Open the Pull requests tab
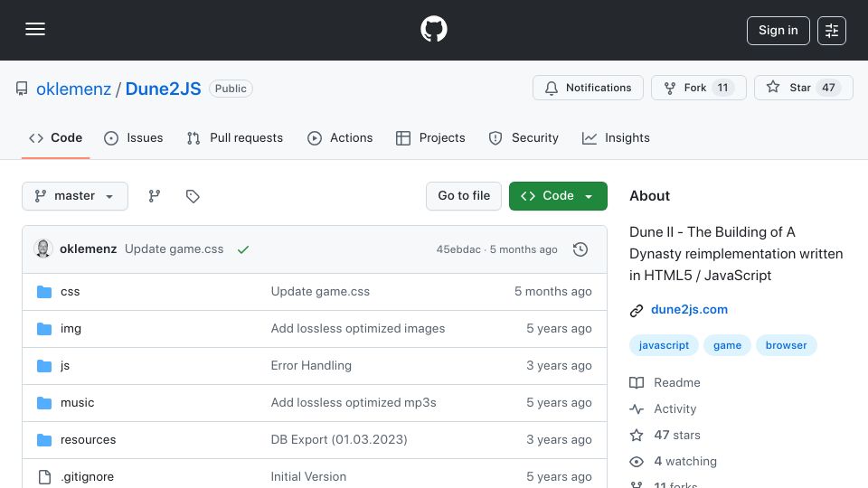Image resolution: width=868 pixels, height=488 pixels. 235,137
